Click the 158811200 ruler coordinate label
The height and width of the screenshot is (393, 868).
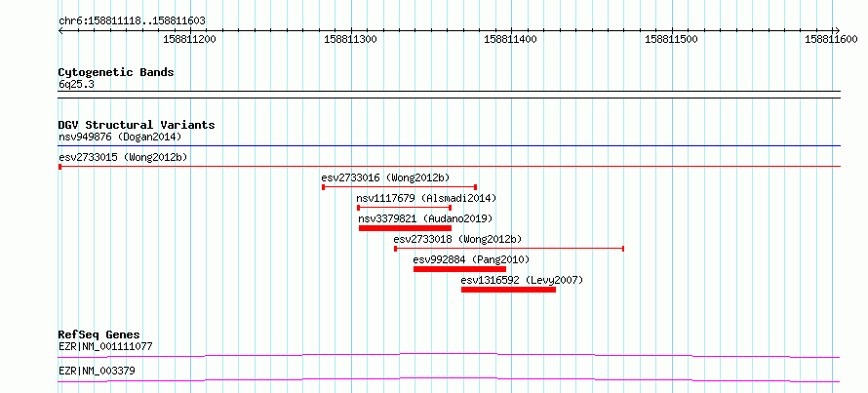(x=190, y=39)
